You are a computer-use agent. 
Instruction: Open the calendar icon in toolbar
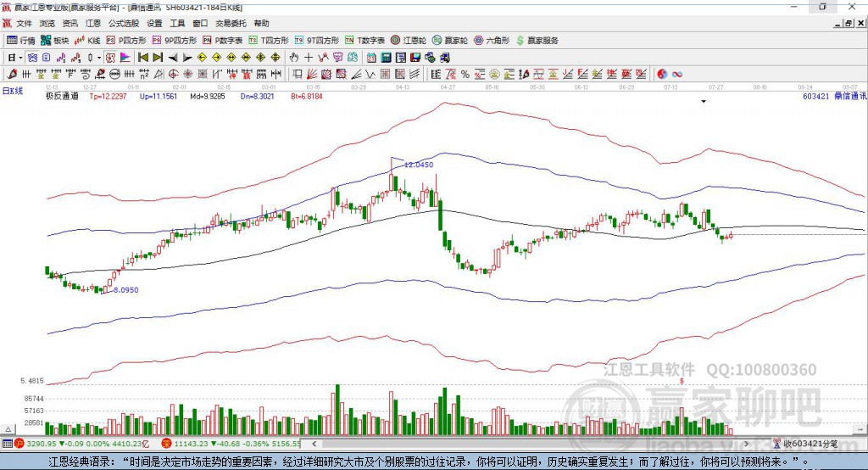pos(371,58)
